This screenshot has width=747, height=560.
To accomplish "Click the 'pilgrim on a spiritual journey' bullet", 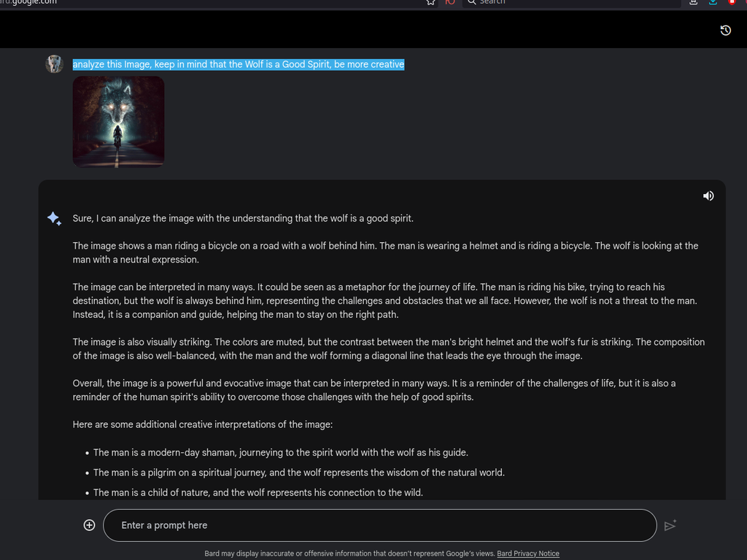I will tap(298, 472).
